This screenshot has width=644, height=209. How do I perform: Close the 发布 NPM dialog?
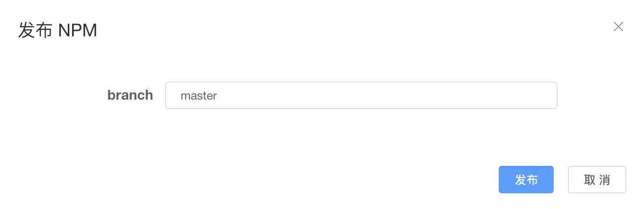coord(618,27)
